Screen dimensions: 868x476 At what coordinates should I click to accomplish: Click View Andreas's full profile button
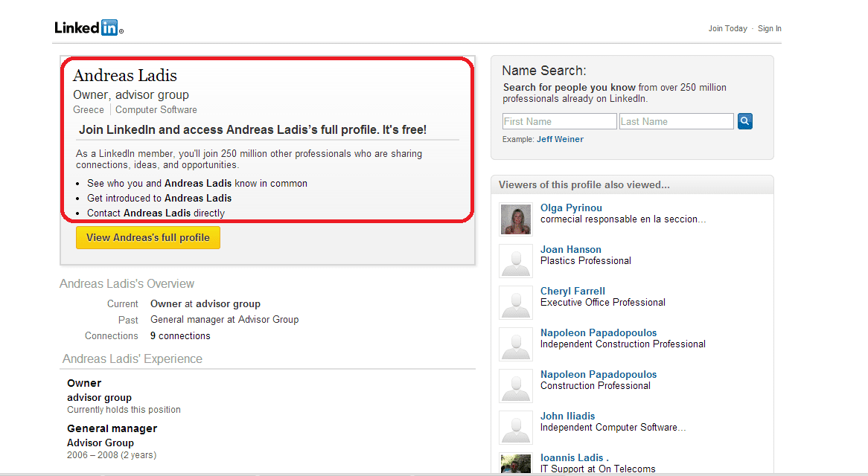click(148, 238)
